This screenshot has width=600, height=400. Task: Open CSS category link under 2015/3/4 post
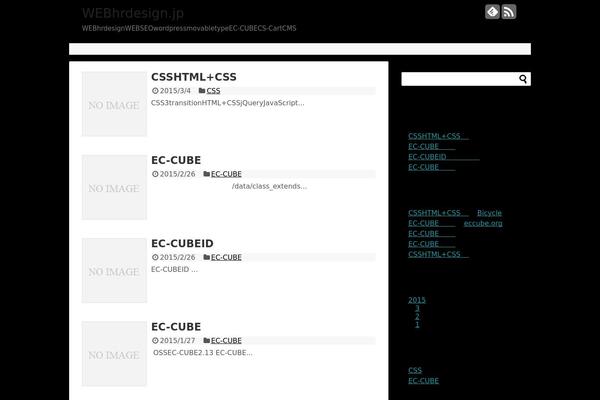[213, 91]
